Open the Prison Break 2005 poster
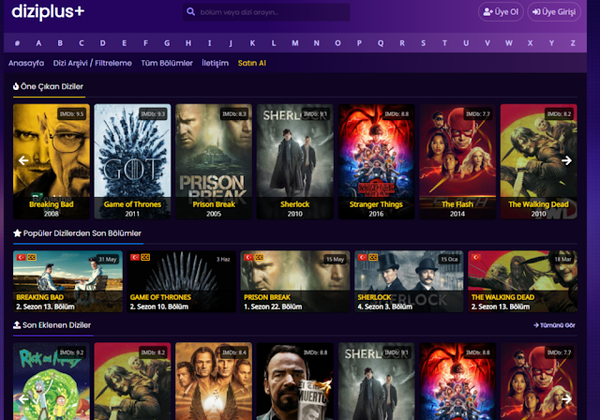The height and width of the screenshot is (420, 600). coord(214,161)
